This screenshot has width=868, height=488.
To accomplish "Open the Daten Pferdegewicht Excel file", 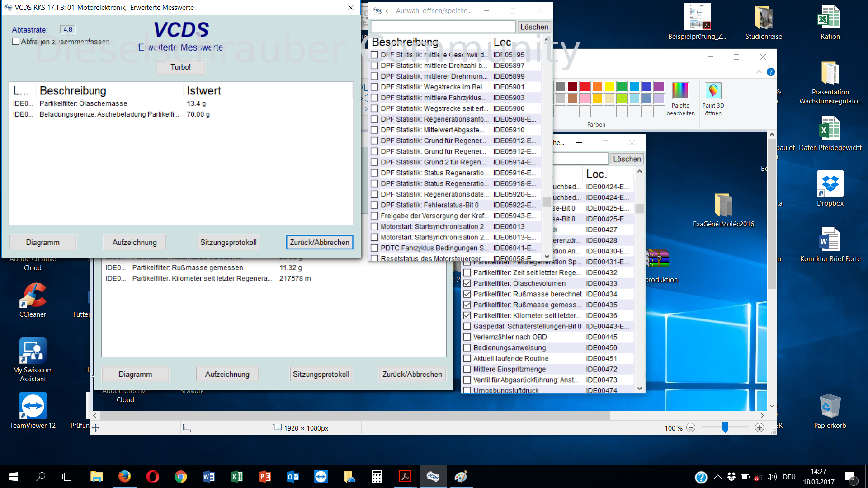I will (x=830, y=134).
